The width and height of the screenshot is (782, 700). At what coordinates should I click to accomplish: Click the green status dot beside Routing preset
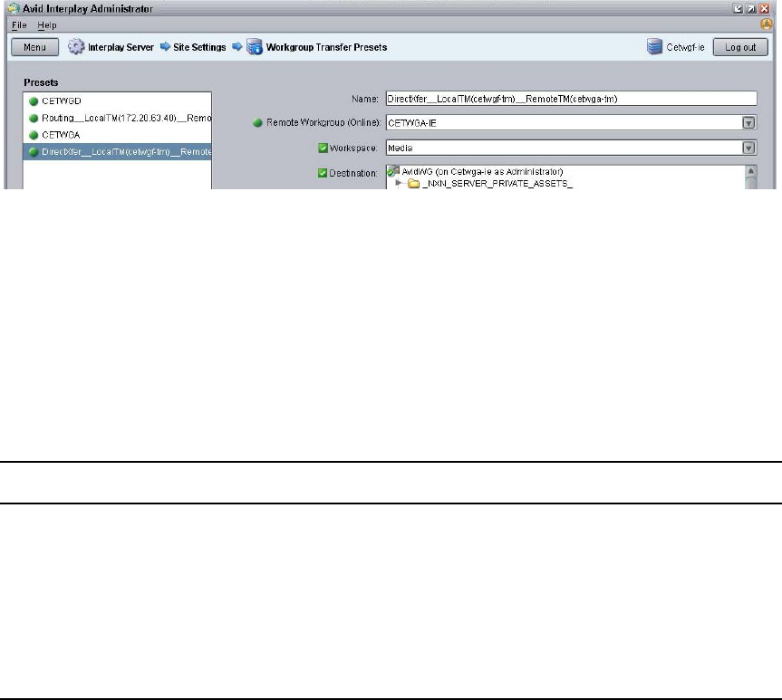tap(34, 118)
